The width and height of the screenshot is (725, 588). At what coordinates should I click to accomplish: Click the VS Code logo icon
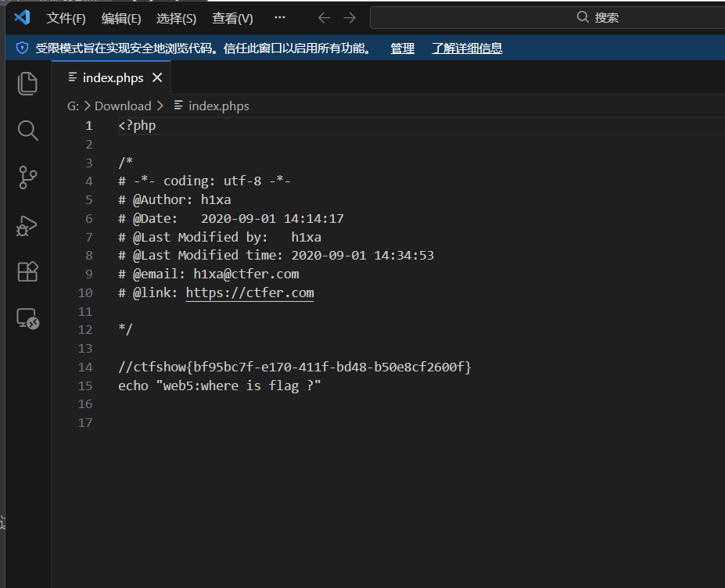coord(22,17)
